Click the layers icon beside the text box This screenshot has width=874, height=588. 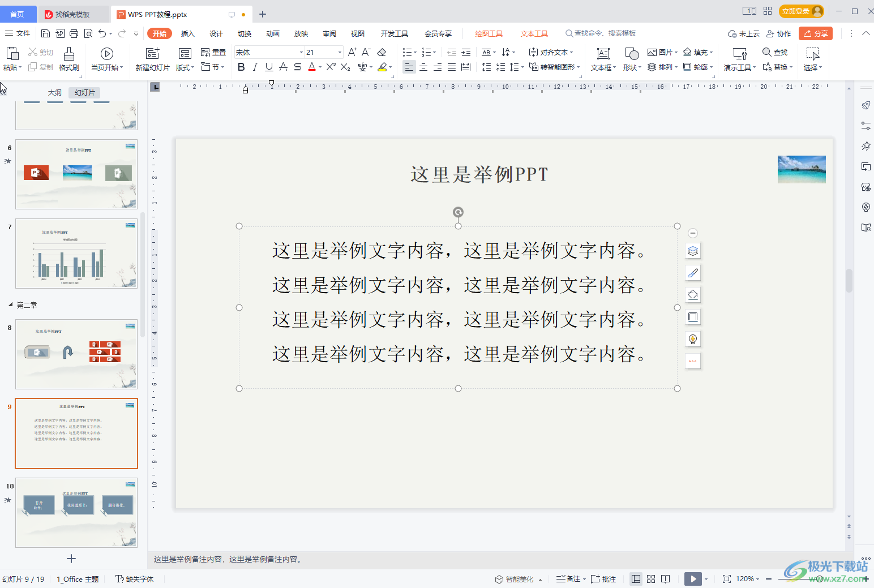click(693, 251)
